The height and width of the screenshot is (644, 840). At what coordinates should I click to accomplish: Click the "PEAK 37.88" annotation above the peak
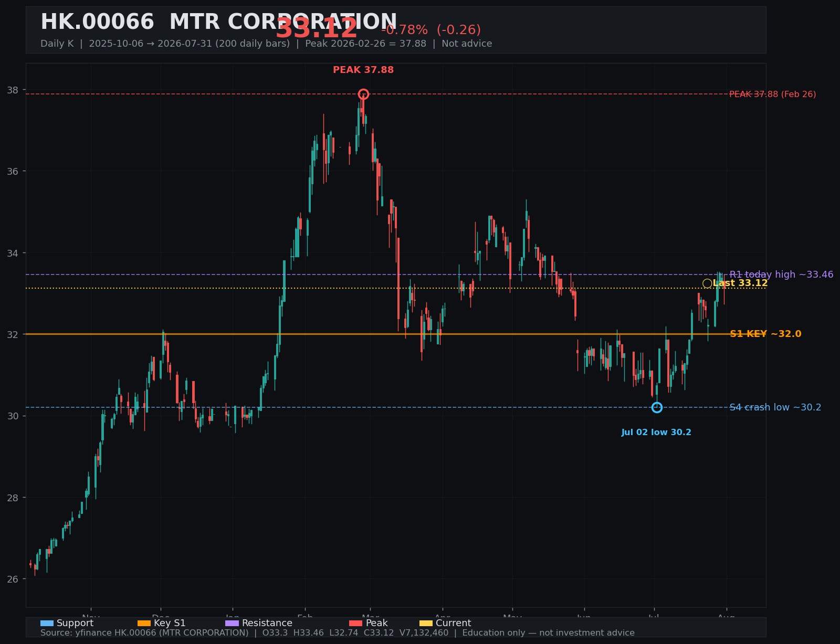(x=363, y=70)
